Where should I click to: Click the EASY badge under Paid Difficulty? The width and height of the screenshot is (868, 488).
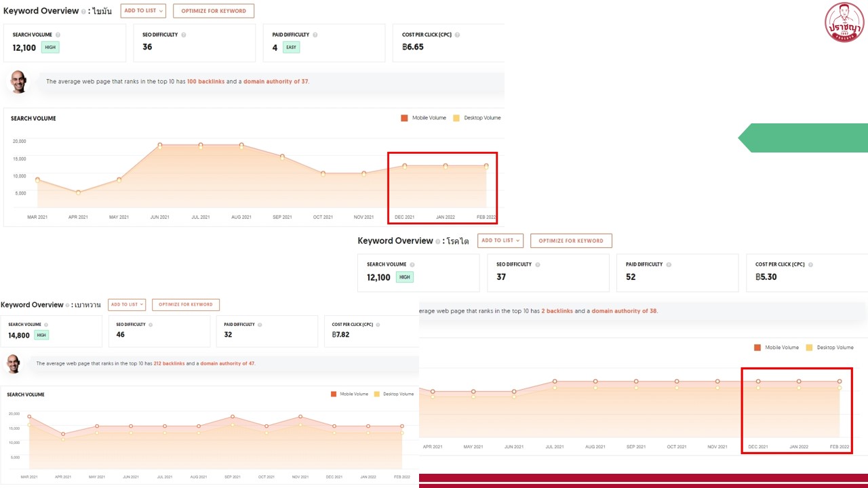click(x=291, y=47)
